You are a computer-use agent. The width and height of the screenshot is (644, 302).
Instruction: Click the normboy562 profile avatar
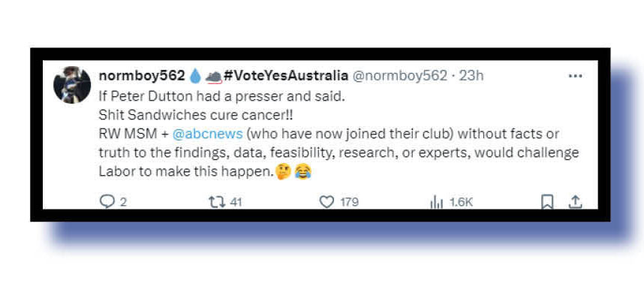pyautogui.click(x=72, y=85)
